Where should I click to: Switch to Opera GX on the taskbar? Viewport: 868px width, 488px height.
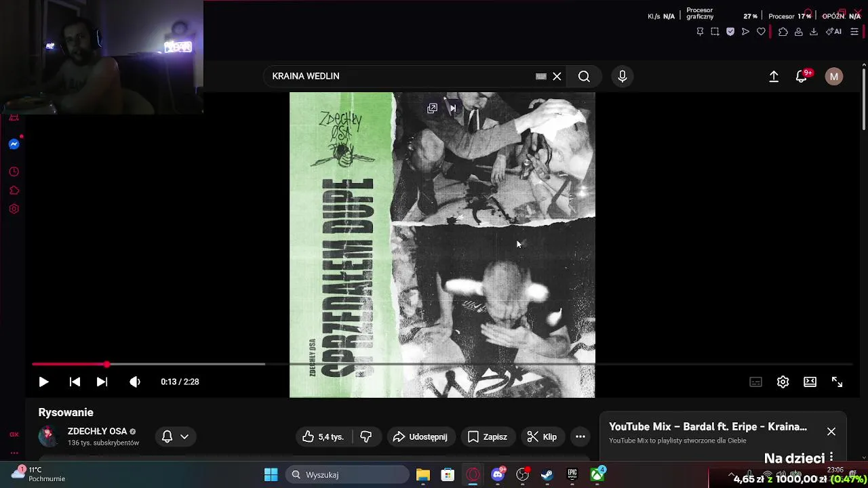(x=473, y=474)
